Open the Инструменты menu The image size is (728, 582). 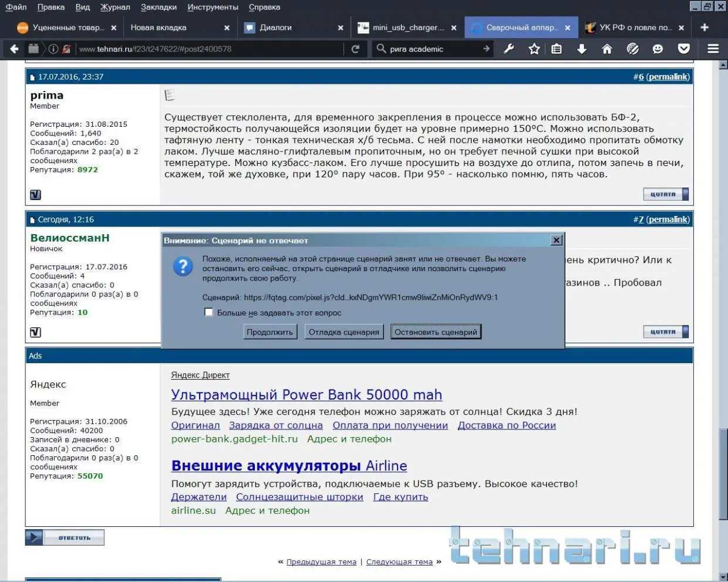(213, 7)
